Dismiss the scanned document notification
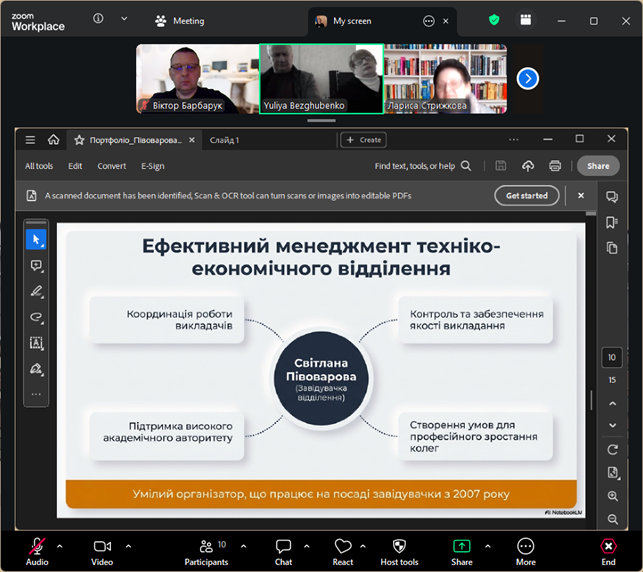The image size is (643, 572). 581,196
